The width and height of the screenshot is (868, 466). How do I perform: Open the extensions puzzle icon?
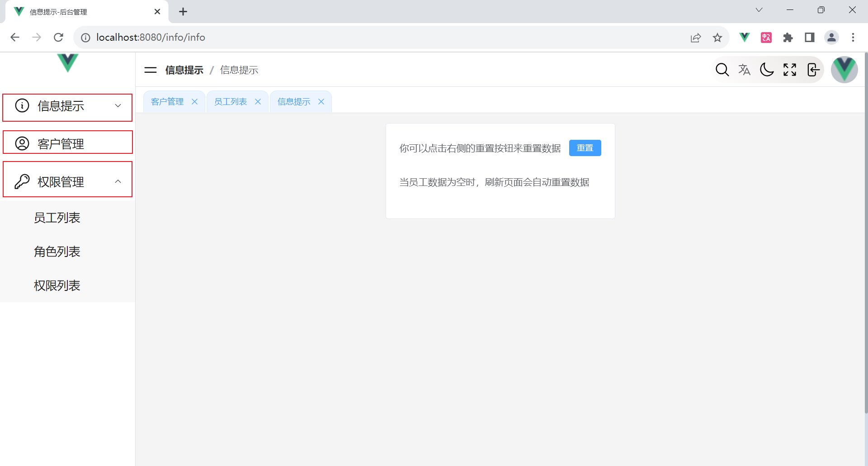pyautogui.click(x=788, y=38)
